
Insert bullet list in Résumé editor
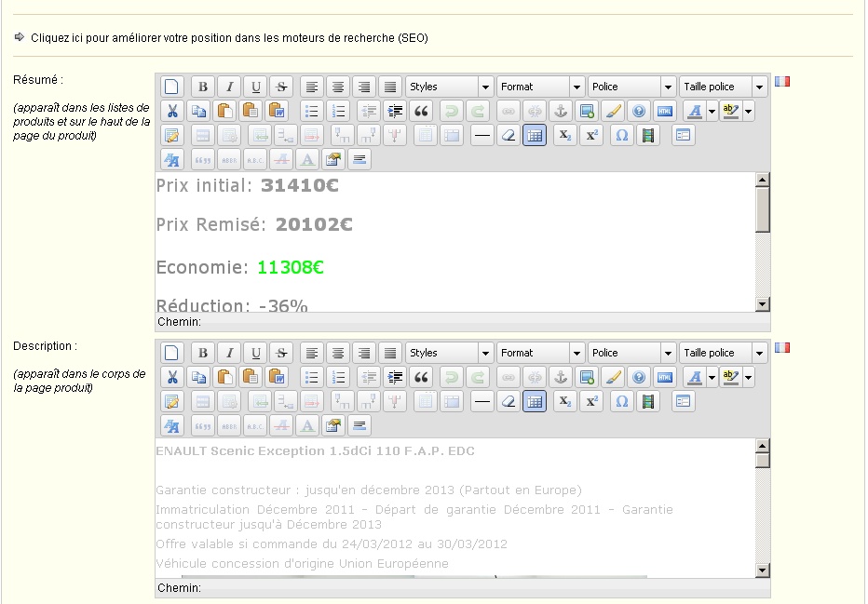tap(312, 111)
